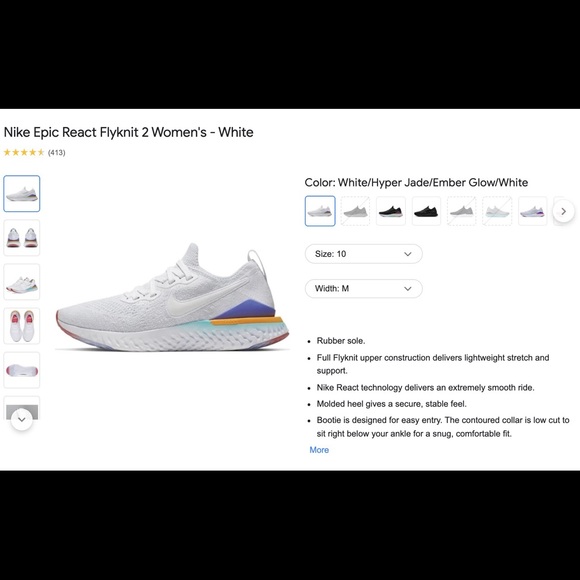Screen dimensions: 580x580
Task: Open the angled pair shoe thumbnail
Action: coord(22,281)
